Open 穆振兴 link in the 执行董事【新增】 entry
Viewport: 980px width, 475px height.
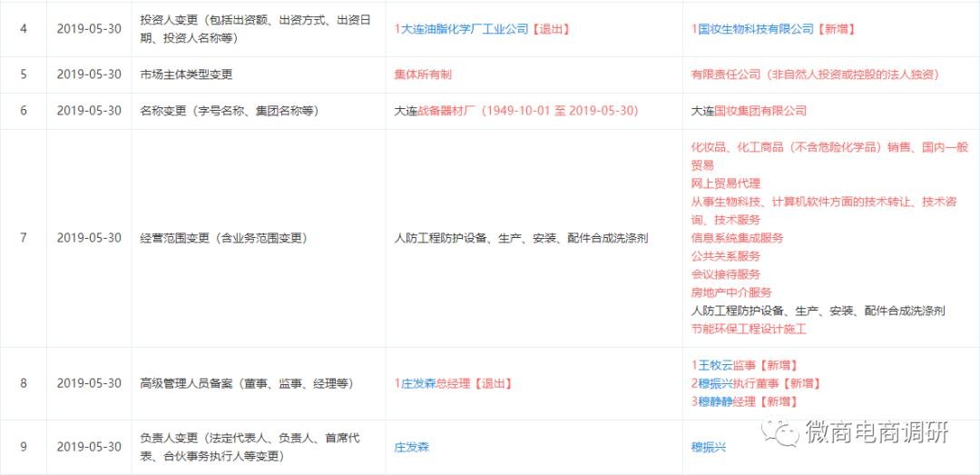[716, 383]
